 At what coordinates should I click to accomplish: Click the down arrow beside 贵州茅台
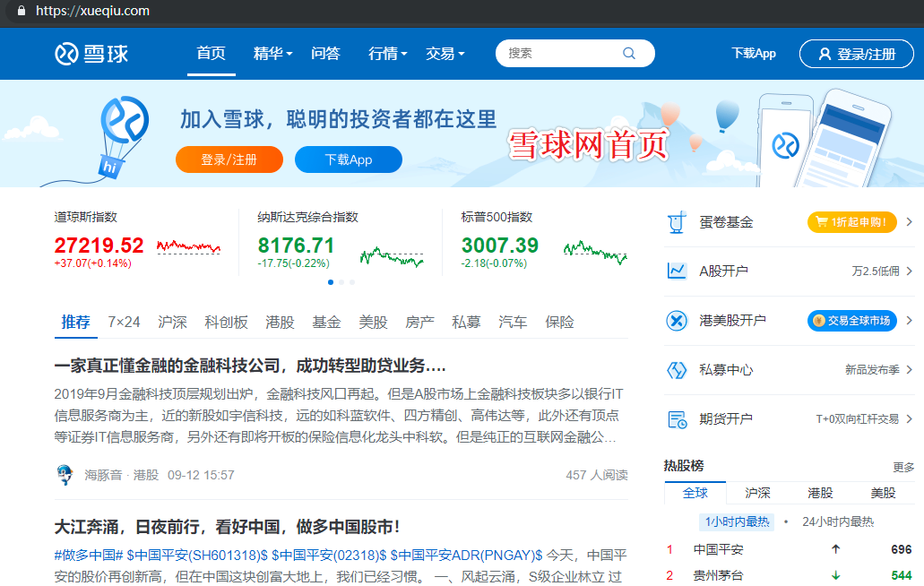(x=835, y=575)
